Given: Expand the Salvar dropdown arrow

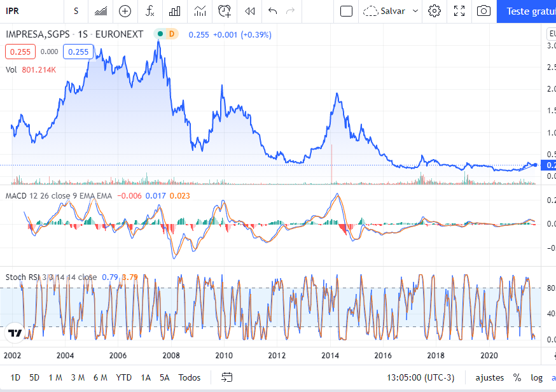Looking at the screenshot, I should click(415, 11).
